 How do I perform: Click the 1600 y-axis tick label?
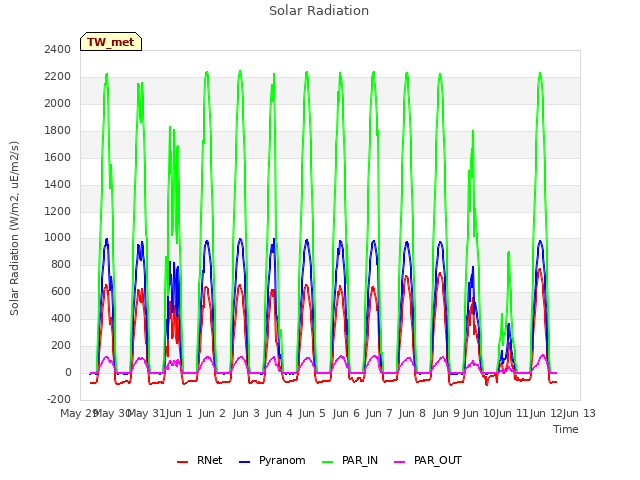pyautogui.click(x=58, y=158)
